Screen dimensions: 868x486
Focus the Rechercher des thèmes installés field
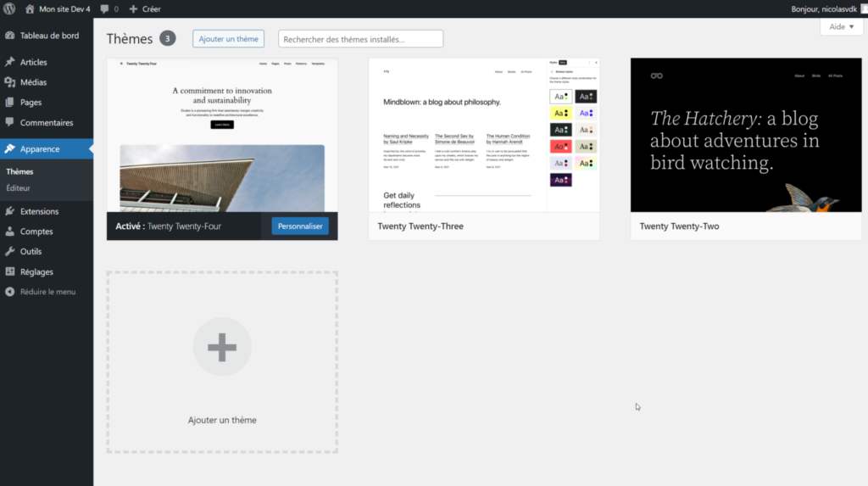tap(360, 39)
